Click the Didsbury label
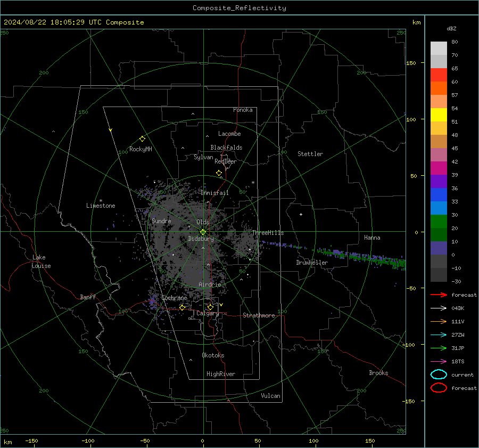The width and height of the screenshot is (479, 448). [x=201, y=239]
